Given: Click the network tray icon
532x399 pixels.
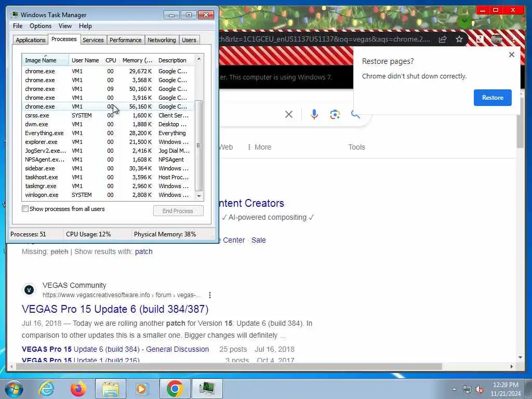Looking at the screenshot, I should click(x=467, y=390).
